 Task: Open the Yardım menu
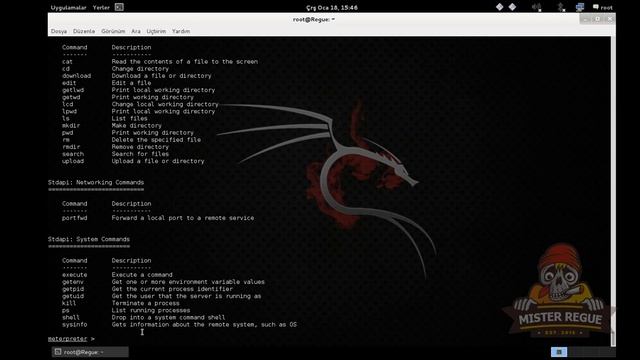coord(181,31)
